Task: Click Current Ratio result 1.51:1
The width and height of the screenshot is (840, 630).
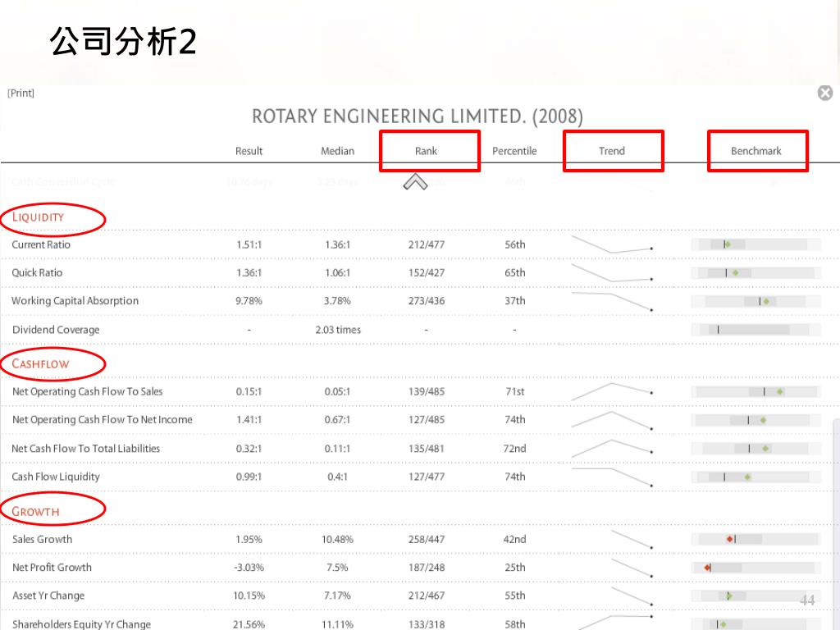Action: [x=249, y=244]
